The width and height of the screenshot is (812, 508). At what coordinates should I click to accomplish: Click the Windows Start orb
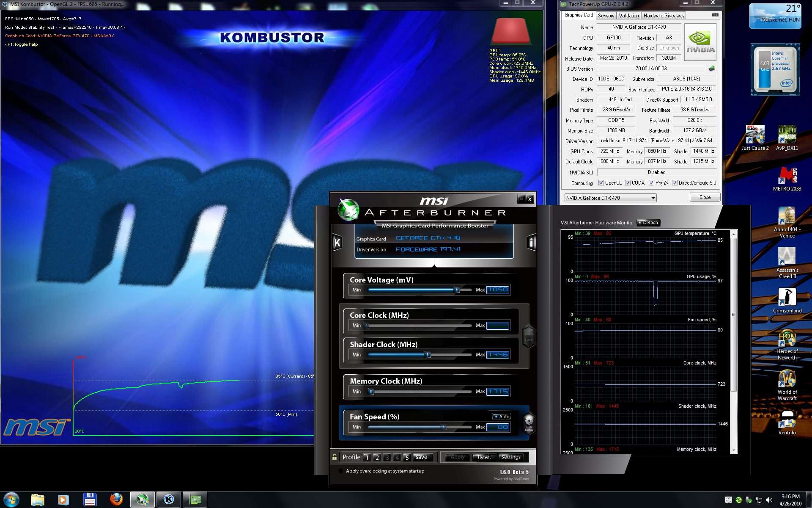[x=11, y=500]
